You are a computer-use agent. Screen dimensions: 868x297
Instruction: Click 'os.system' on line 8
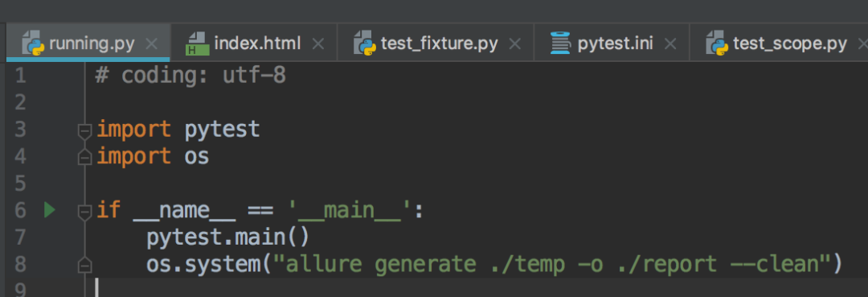[x=203, y=265]
